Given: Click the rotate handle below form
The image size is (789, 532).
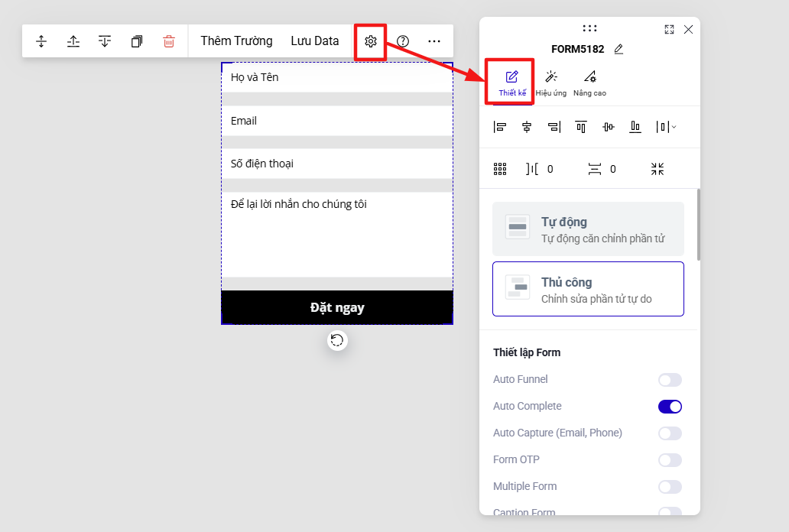Looking at the screenshot, I should pos(337,341).
